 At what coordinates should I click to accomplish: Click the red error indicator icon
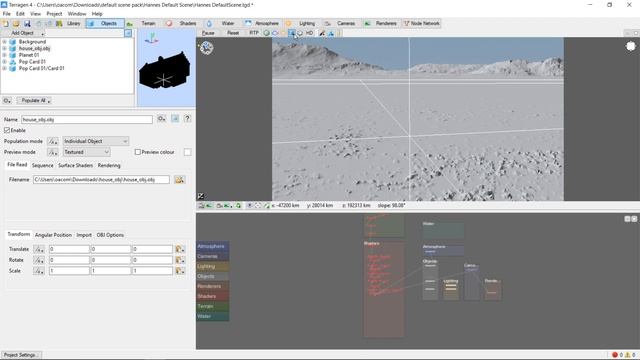(615, 355)
